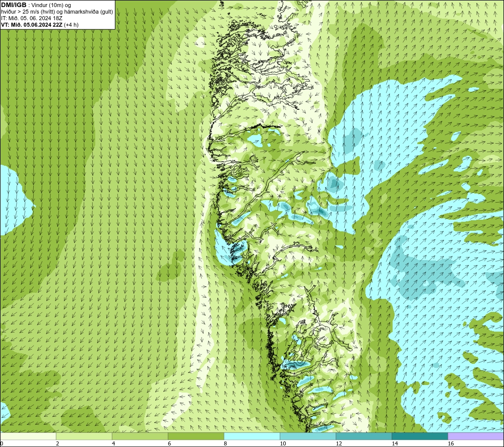This screenshot has width=504, height=447.
Task: Click the '16' label on the color scale
Action: point(451,444)
